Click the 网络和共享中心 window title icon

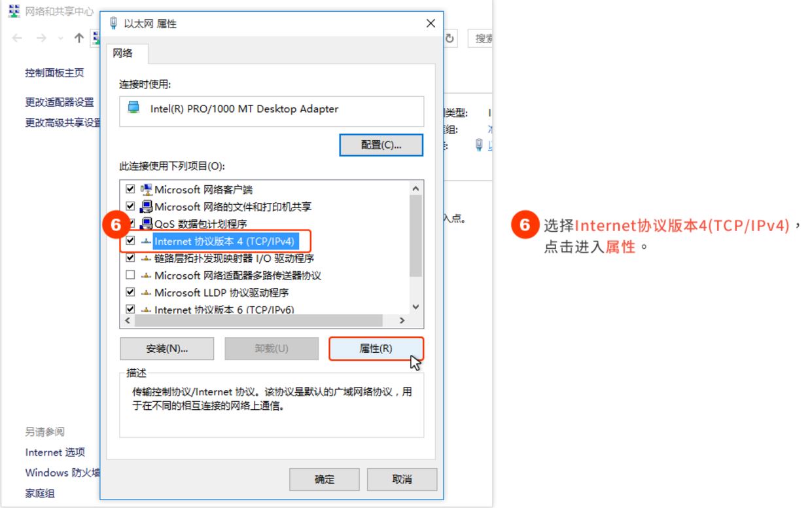[x=15, y=12]
